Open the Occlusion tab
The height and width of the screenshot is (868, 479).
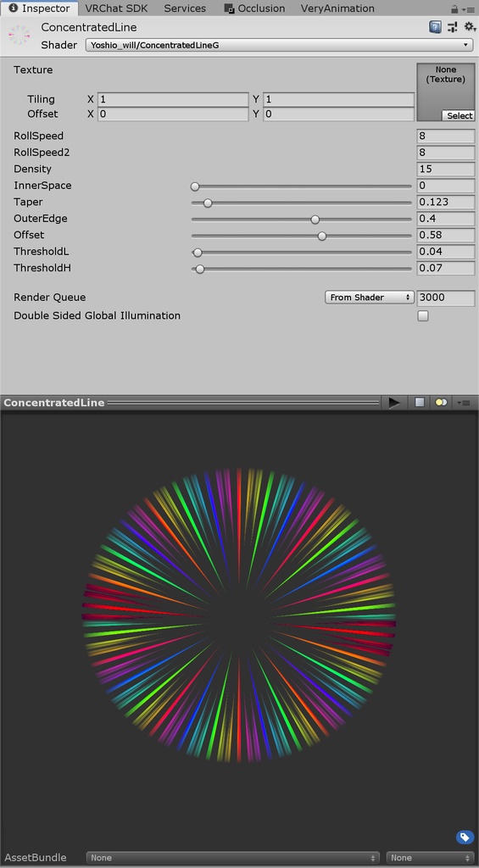[254, 8]
